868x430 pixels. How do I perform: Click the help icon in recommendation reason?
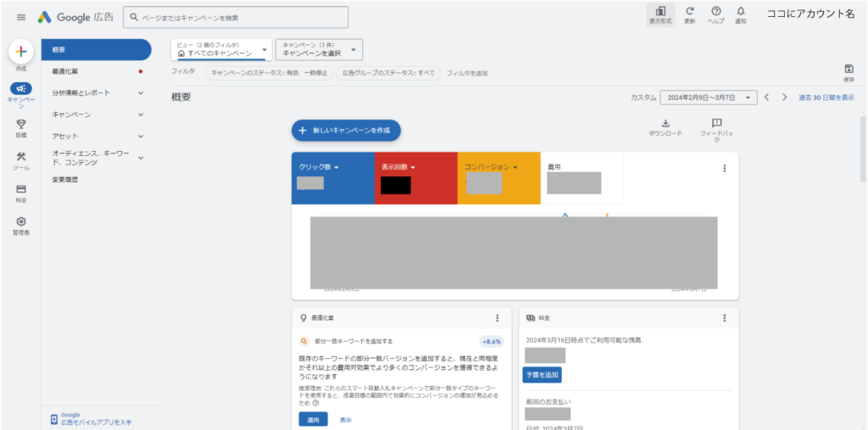315,403
